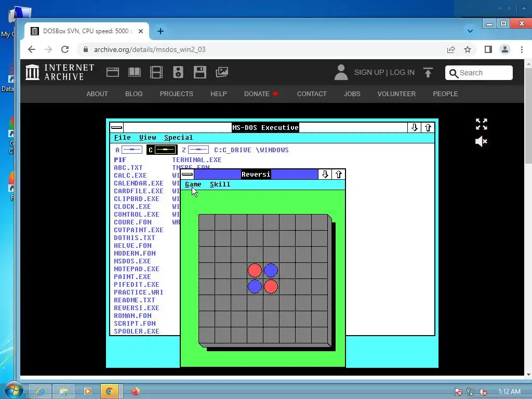The image size is (532, 399).
Task: Go back to the previous page
Action: point(32,49)
